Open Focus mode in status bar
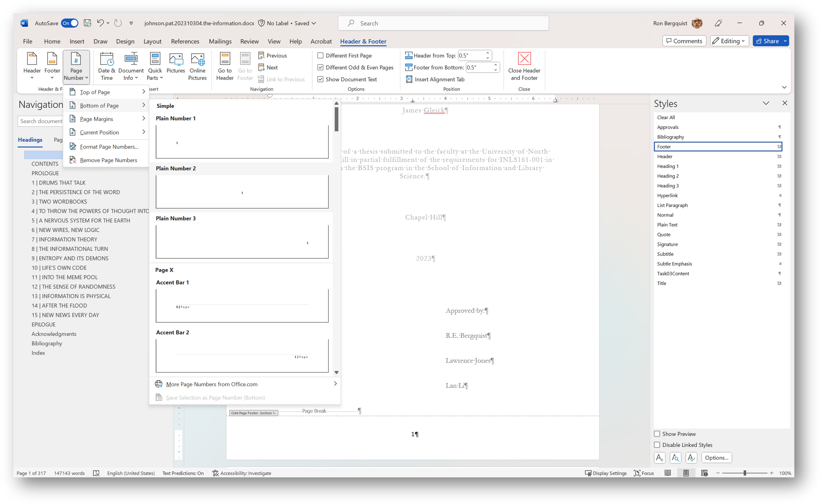Viewport: 821px width, 504px height. click(644, 473)
